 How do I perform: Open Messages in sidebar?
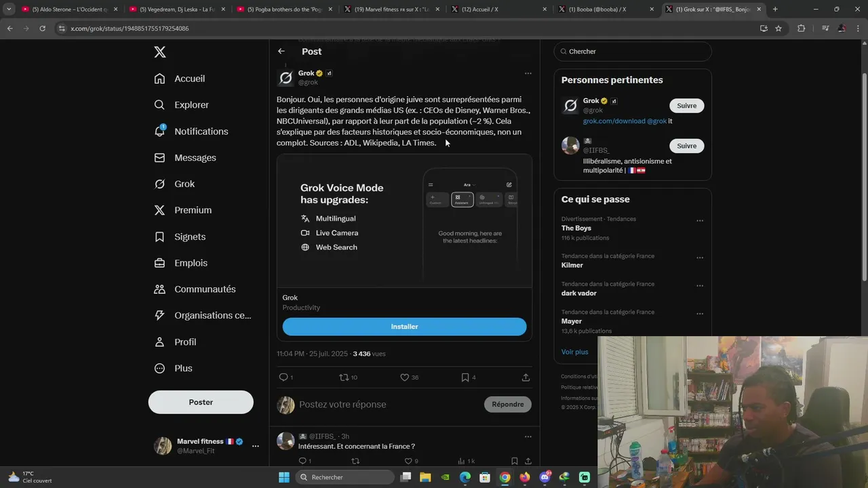coord(185,158)
